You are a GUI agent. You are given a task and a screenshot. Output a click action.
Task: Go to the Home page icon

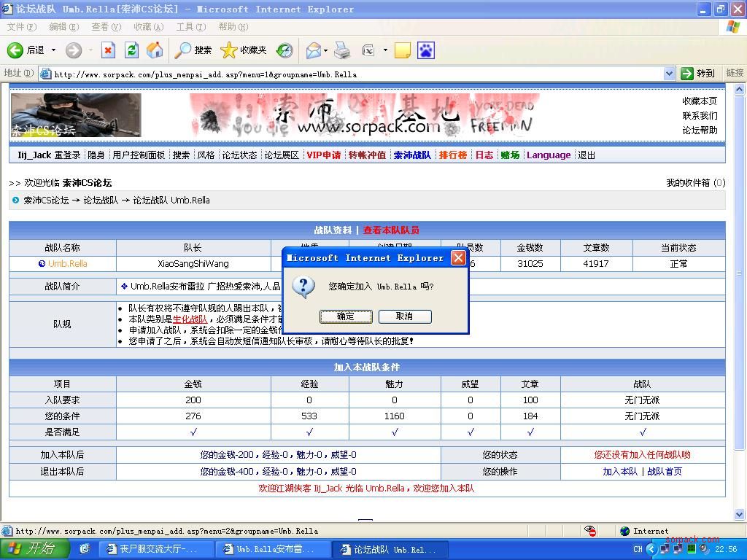click(155, 50)
